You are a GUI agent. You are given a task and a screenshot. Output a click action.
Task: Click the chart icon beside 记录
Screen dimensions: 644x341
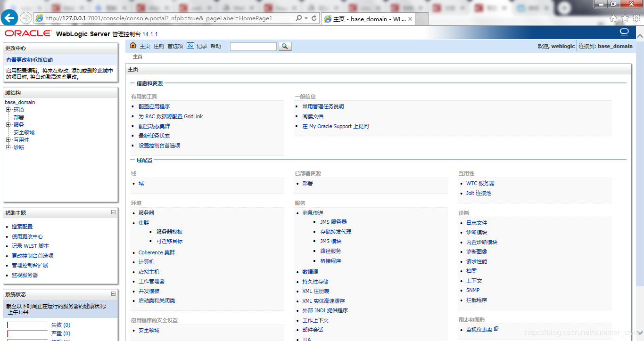tap(190, 46)
